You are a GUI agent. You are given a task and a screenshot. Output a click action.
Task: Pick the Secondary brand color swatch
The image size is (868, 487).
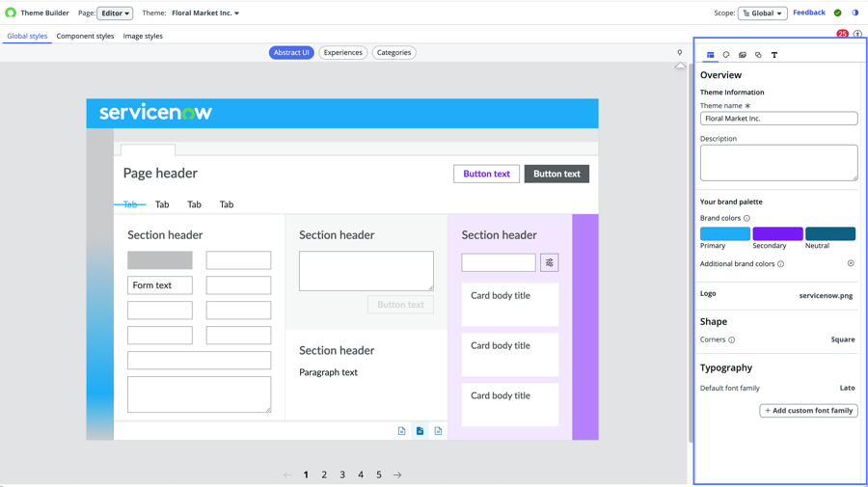point(777,233)
